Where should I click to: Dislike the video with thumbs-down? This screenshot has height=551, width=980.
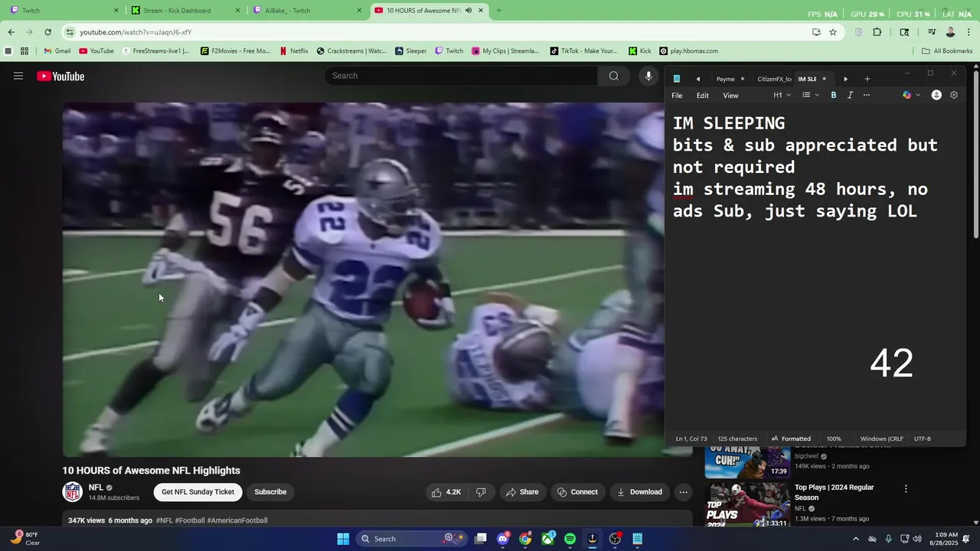(481, 492)
